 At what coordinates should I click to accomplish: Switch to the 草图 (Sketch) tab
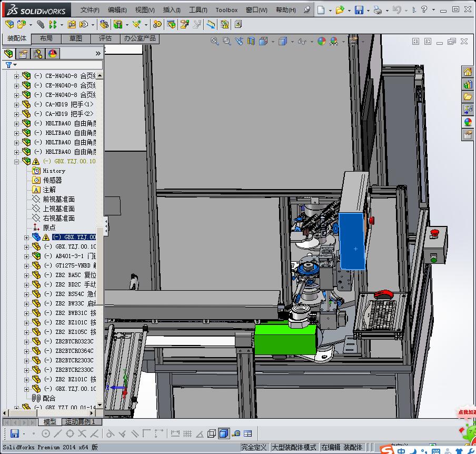[x=76, y=38]
